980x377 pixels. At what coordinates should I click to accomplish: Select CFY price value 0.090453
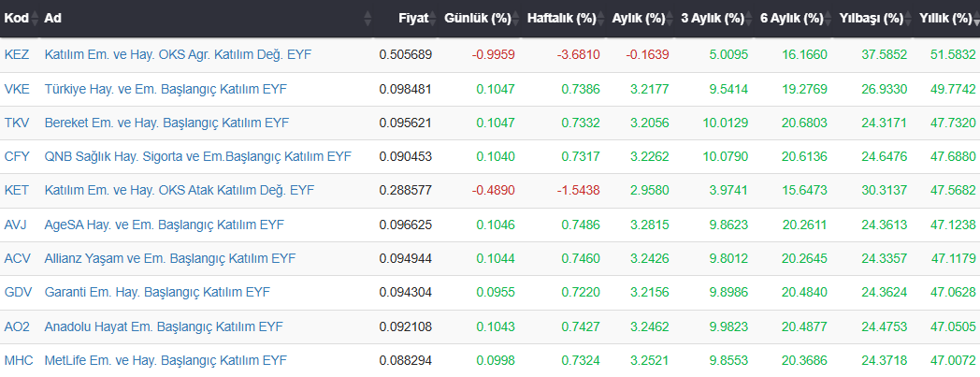405,156
